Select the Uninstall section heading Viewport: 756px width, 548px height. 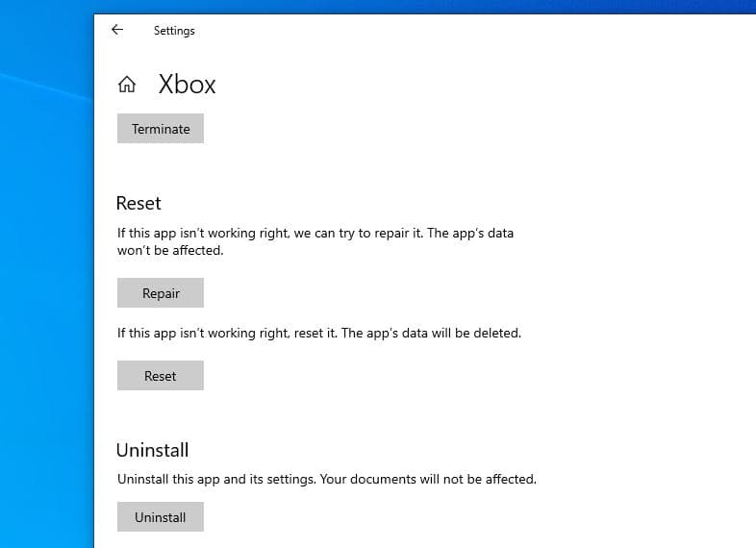click(152, 450)
